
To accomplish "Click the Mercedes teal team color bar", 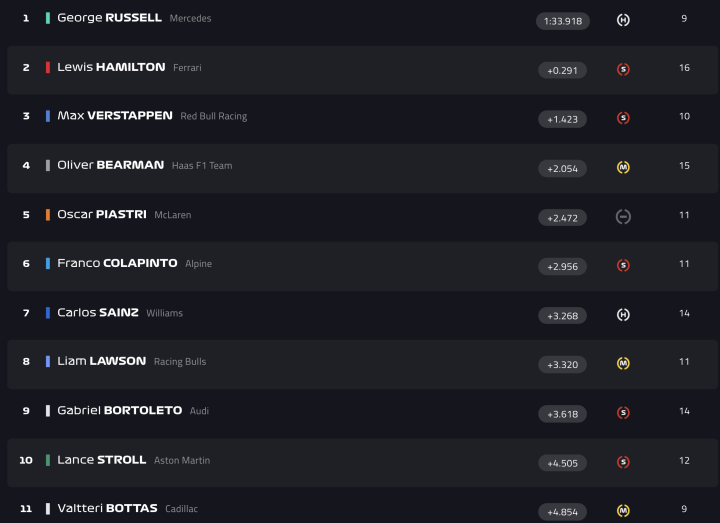I will 48,18.
